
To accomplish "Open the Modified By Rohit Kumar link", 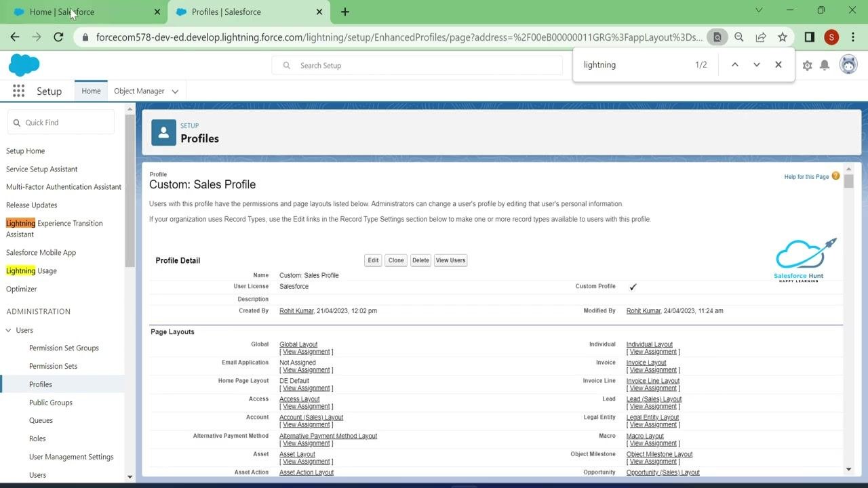I will pyautogui.click(x=644, y=310).
